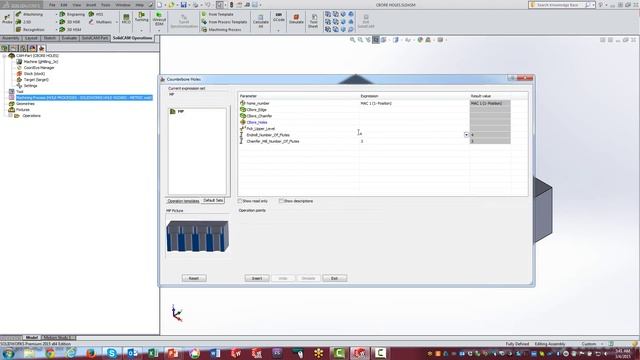The image size is (640, 360).
Task: Open the Window menu
Action: tap(123, 5)
